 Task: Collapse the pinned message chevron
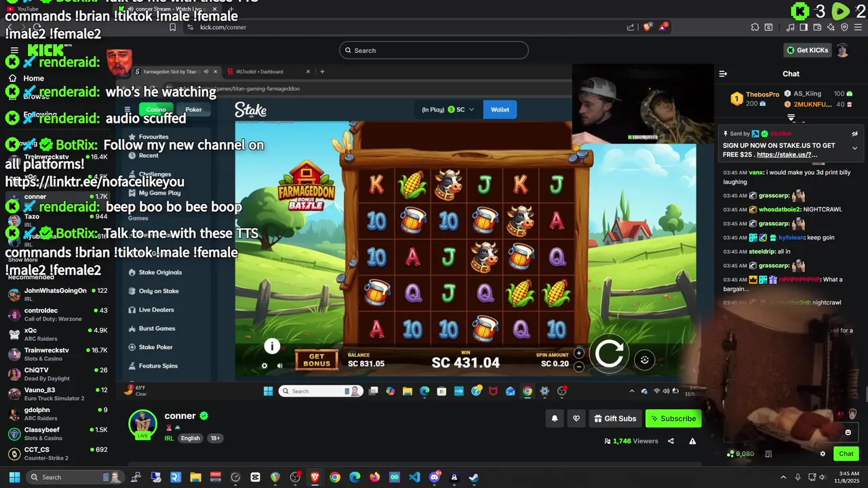[x=854, y=148]
